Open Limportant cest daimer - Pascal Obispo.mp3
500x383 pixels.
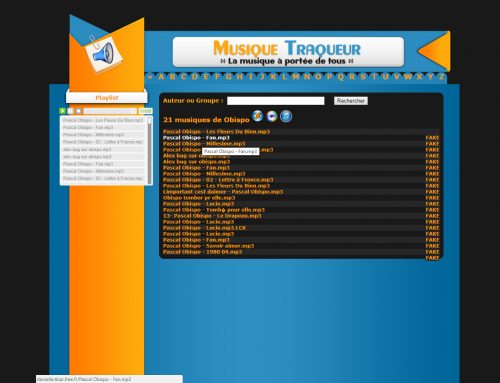click(x=223, y=192)
